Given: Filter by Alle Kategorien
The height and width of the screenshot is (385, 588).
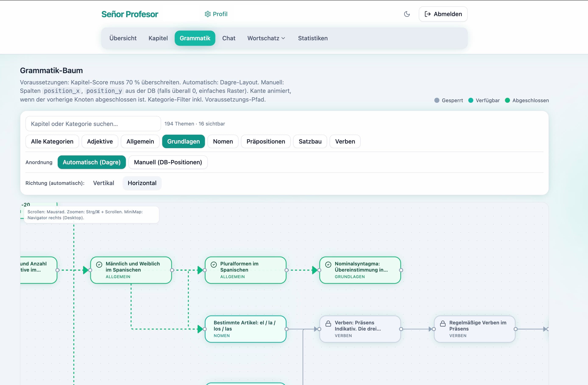Looking at the screenshot, I should tap(52, 141).
